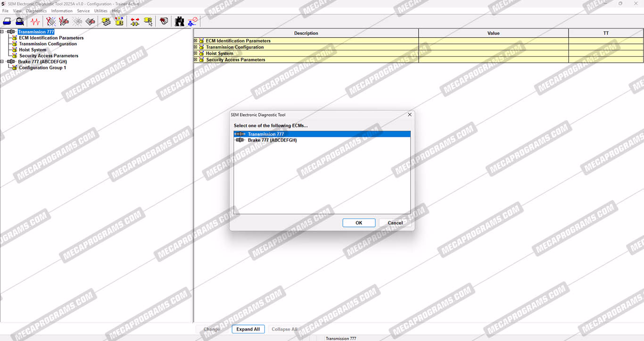Expand Security Access Parameters row in table

click(196, 60)
